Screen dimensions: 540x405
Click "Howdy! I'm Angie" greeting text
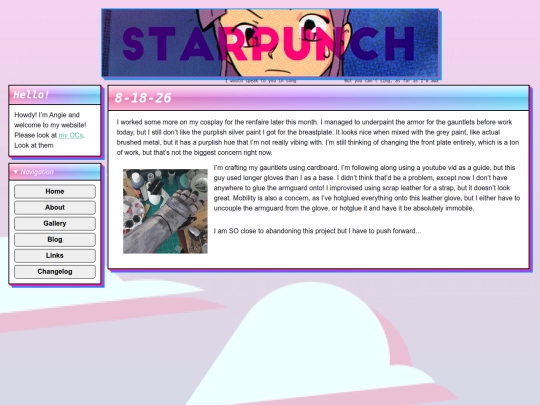pyautogui.click(x=47, y=115)
